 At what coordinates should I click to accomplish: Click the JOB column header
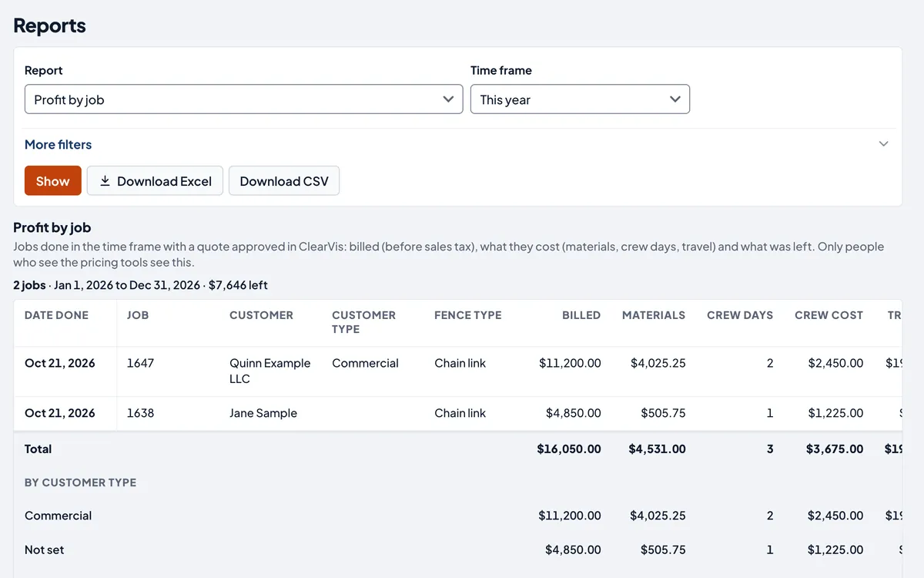(x=138, y=315)
